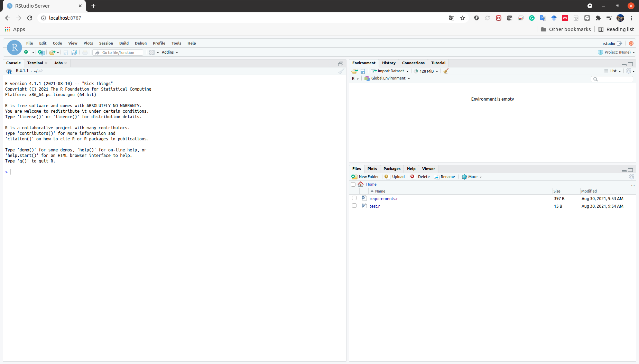Switch to the Tutorial tab
The height and width of the screenshot is (364, 639).
point(438,63)
